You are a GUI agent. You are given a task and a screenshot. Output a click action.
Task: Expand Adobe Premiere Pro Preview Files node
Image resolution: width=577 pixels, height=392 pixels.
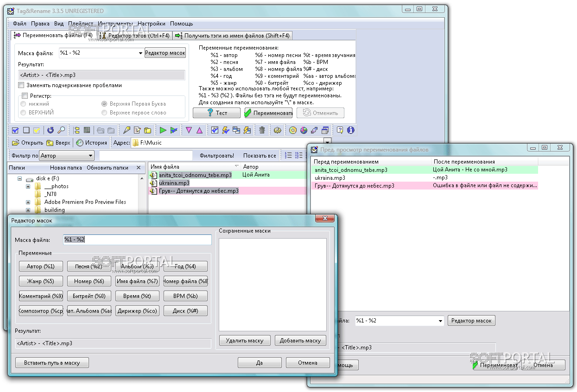pos(28,202)
